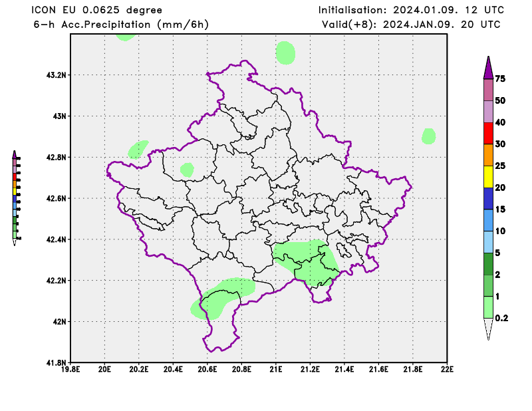Click the "21.8E" longitude label
Screen dimensions: 532x411
point(413,369)
